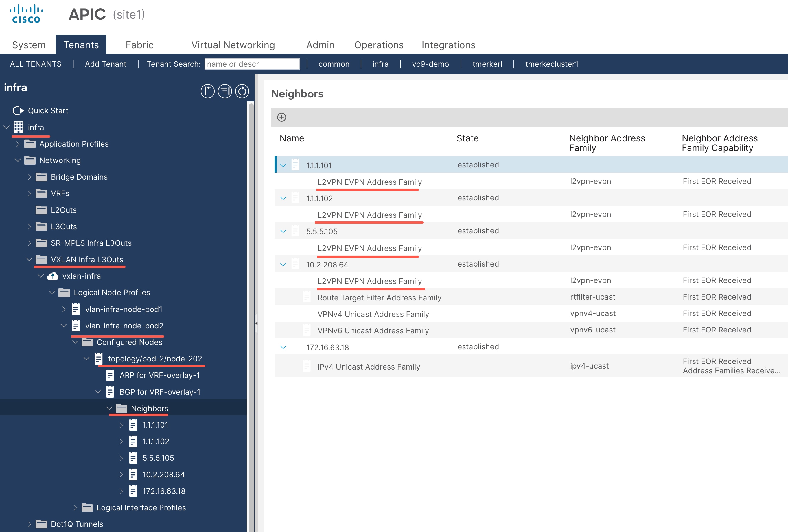Click the Dot1Q Tunnels folder icon
Viewport: 788px width, 532px height.
(41, 524)
